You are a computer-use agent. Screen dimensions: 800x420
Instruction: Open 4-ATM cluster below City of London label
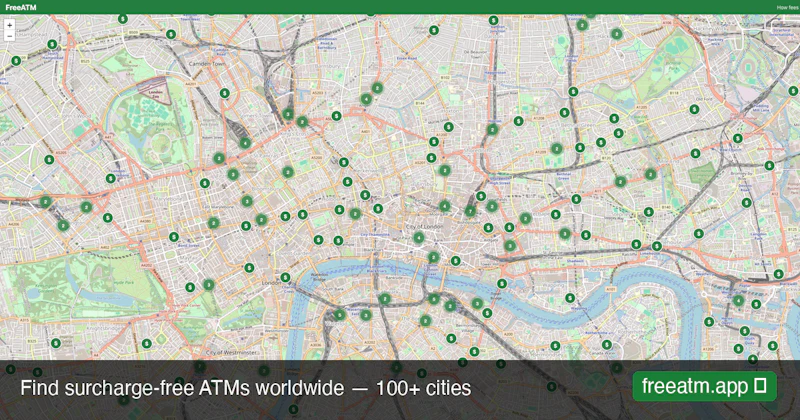tap(419, 237)
